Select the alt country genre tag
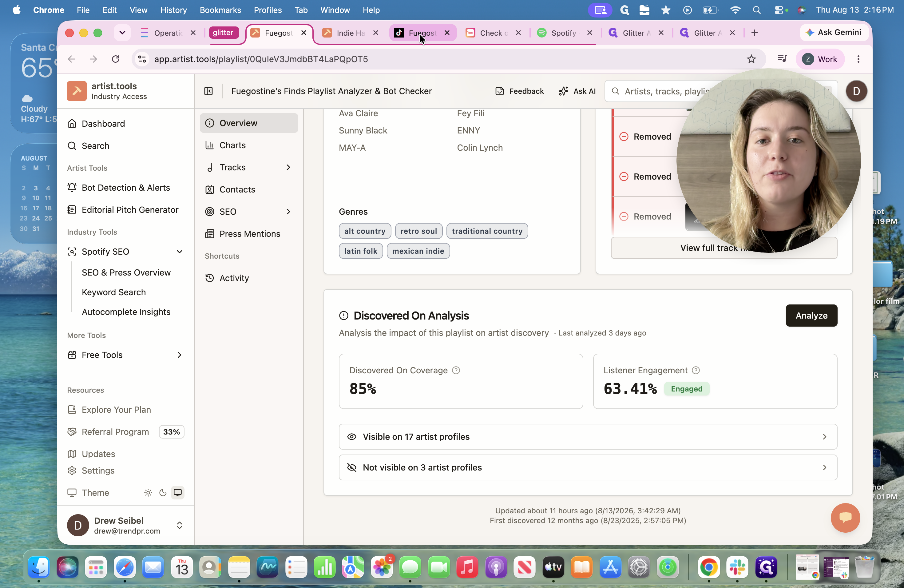904x588 pixels. click(365, 231)
